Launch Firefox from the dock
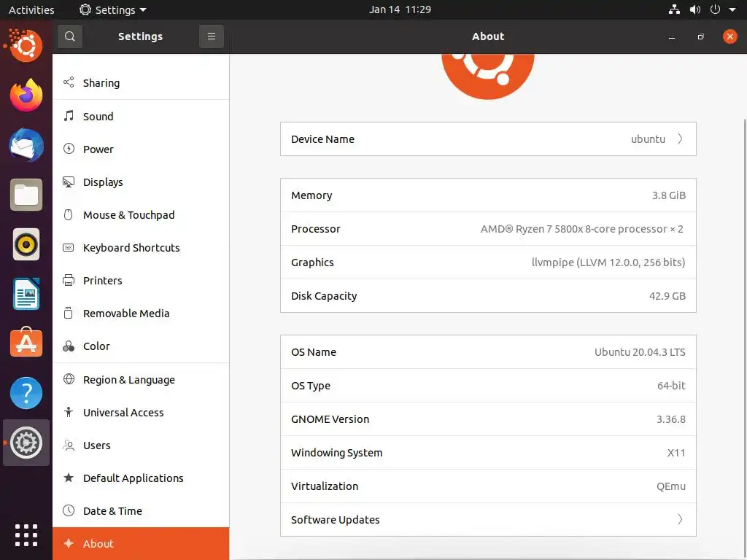The image size is (747, 560). [x=26, y=96]
